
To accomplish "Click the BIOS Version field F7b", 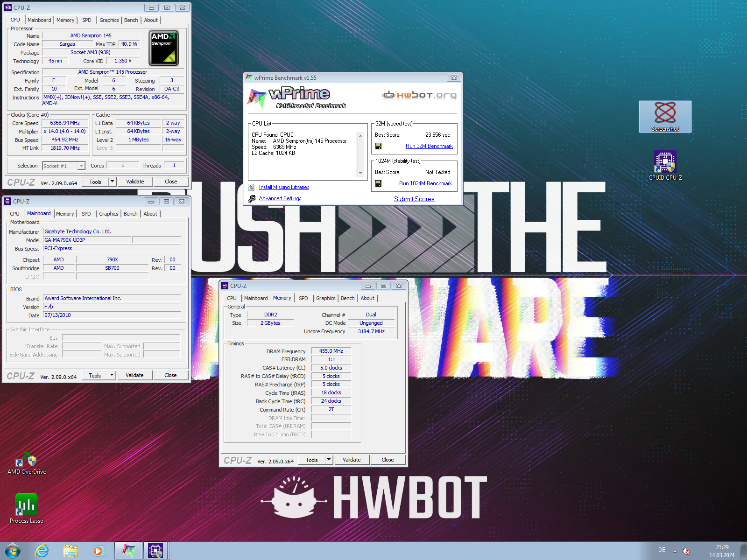I will point(112,307).
